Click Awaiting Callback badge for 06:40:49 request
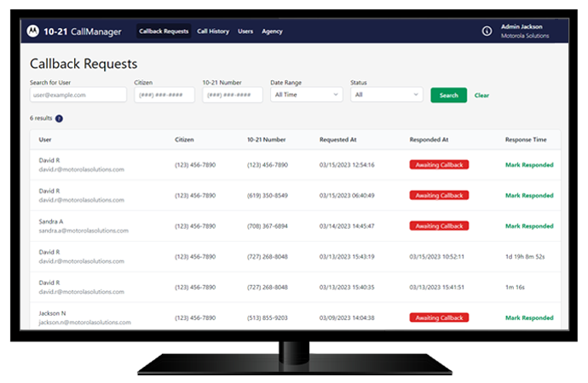Screen dimensions: 588x383 click(x=439, y=196)
